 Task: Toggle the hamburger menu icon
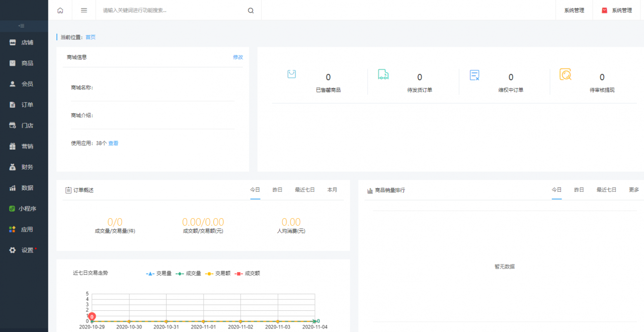coord(84,10)
